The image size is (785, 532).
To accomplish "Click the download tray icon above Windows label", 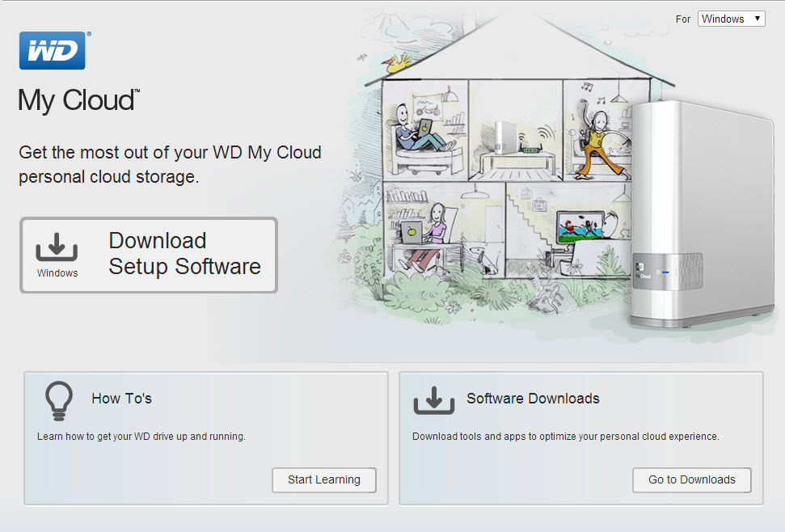I will [57, 247].
